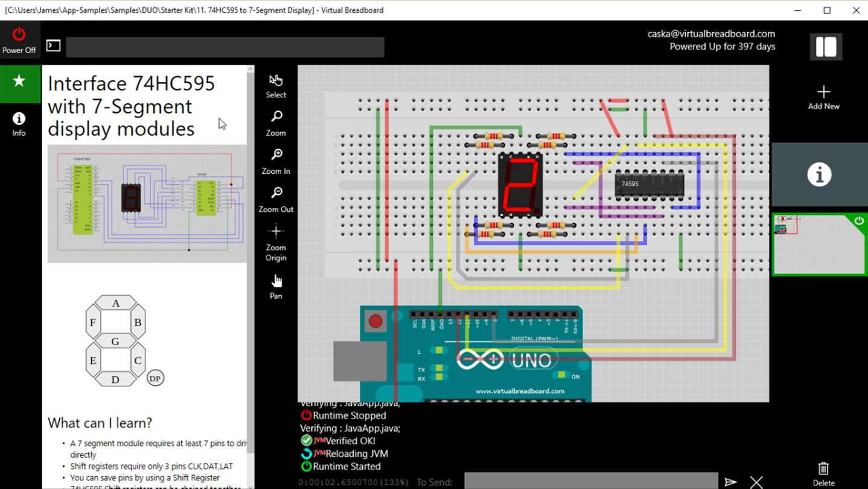Screen dimensions: 868x489
Task: Click the Delete trash icon
Action: (x=824, y=474)
